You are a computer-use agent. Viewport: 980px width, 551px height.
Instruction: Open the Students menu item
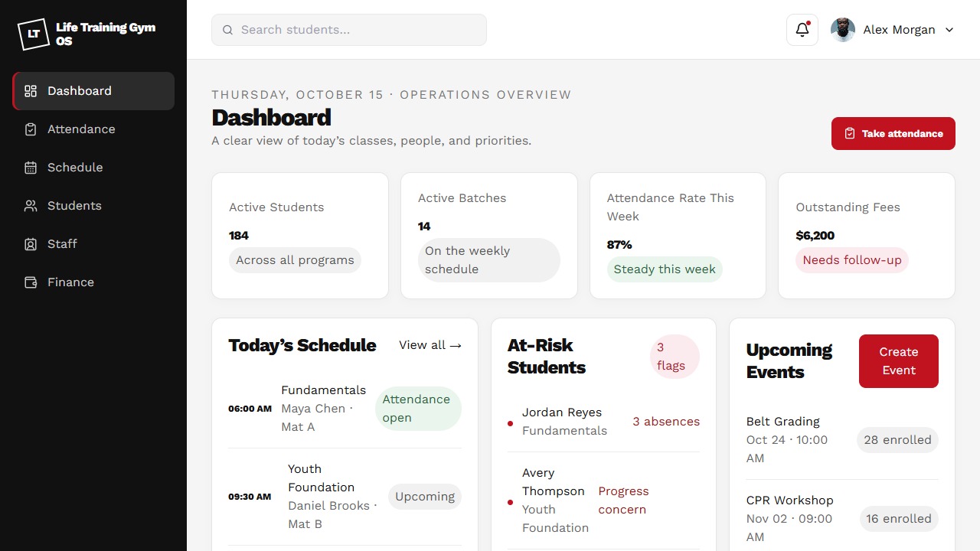point(93,206)
